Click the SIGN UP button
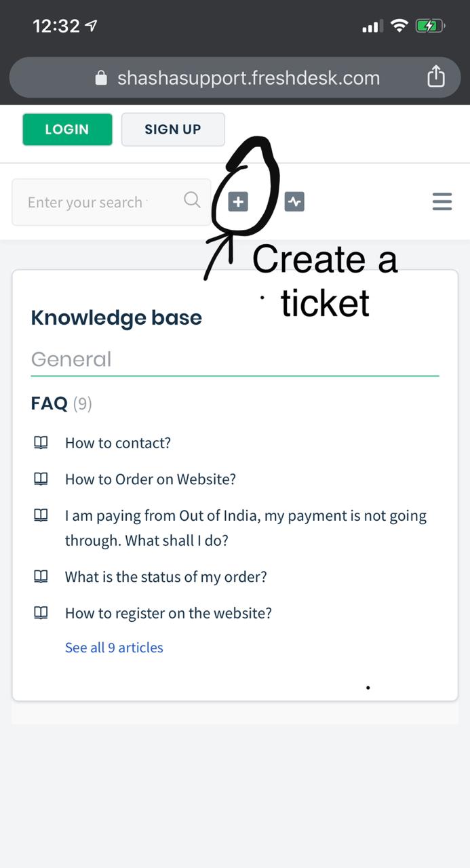This screenshot has width=470, height=868. click(173, 129)
